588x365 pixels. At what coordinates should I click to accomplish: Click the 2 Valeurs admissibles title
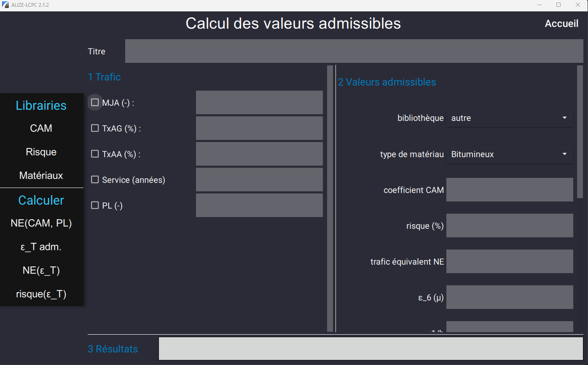(x=387, y=82)
